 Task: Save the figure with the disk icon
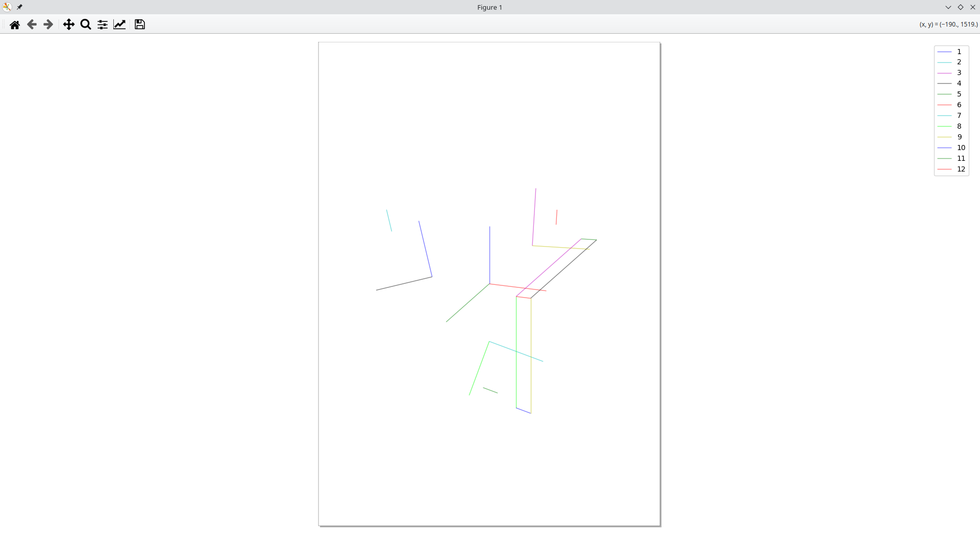(140, 25)
